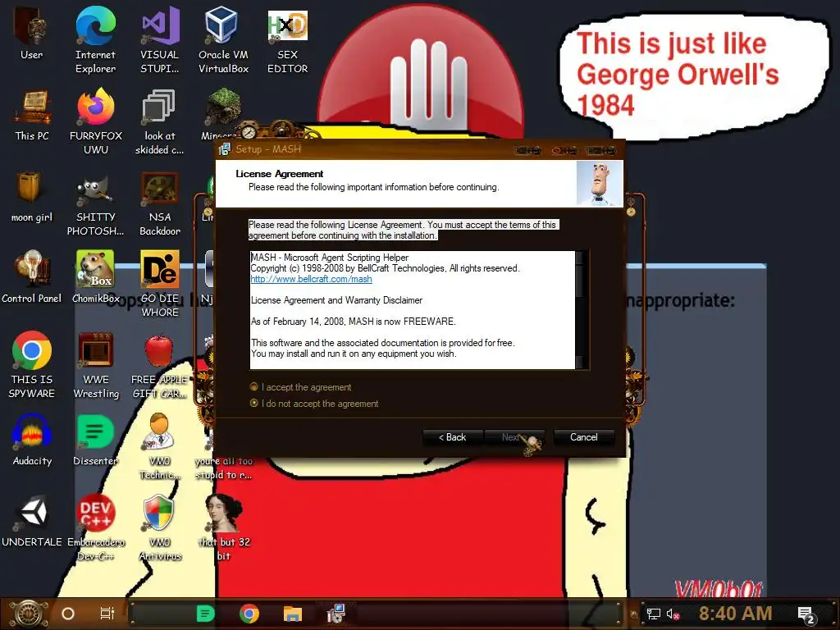This screenshot has height=630, width=840.
Task: Click the Next button in setup
Action: (514, 437)
